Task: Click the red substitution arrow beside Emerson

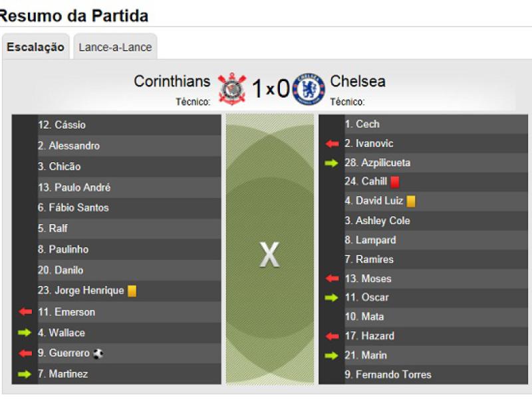Action: (25, 312)
